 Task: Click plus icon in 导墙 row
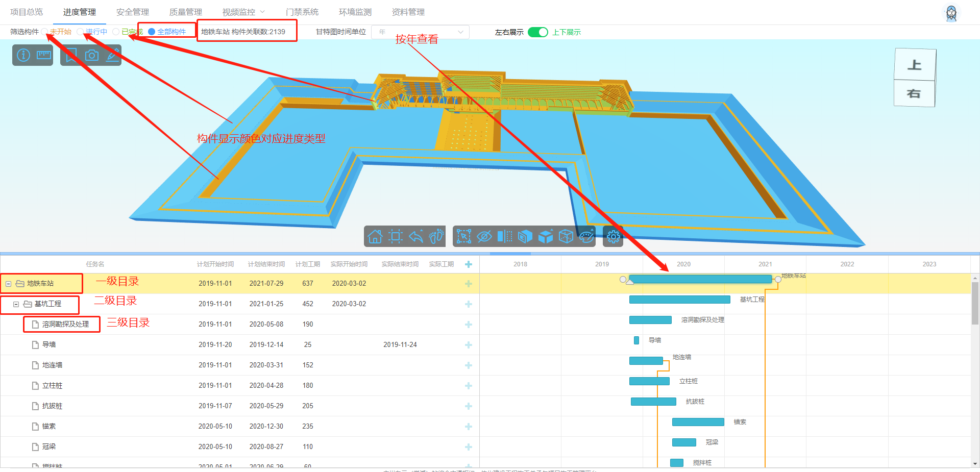[469, 345]
